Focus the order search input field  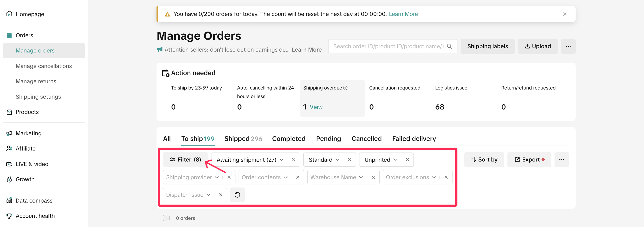387,46
